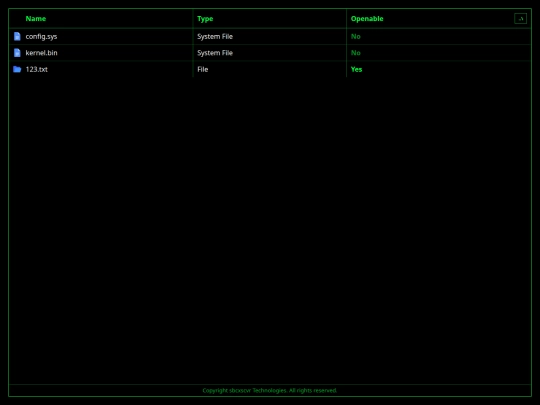
Task: Click the No value for config.sys
Action: pyautogui.click(x=355, y=37)
